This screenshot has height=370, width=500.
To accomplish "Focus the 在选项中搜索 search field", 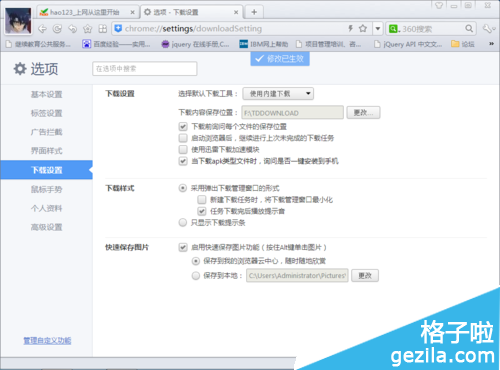I will point(145,69).
